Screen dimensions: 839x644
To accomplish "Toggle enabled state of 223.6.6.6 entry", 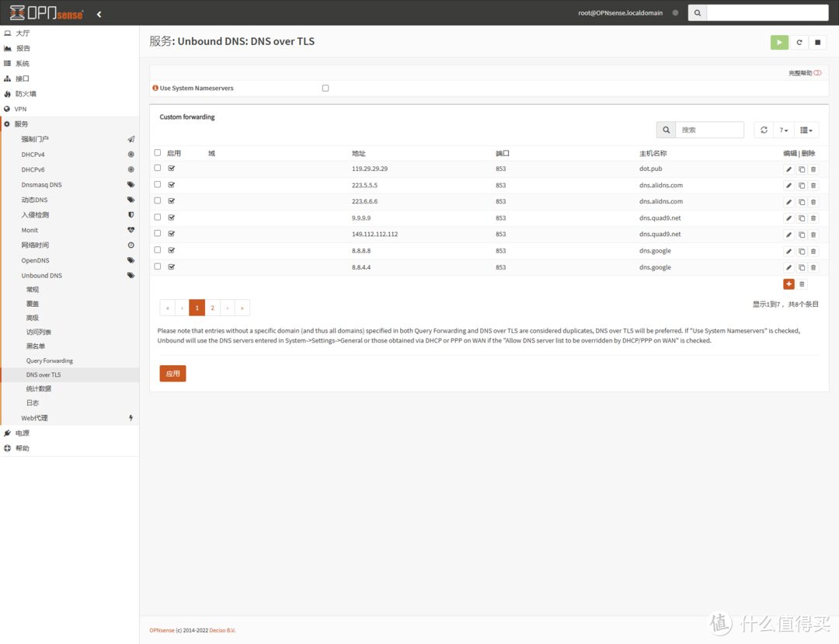I will pyautogui.click(x=171, y=201).
